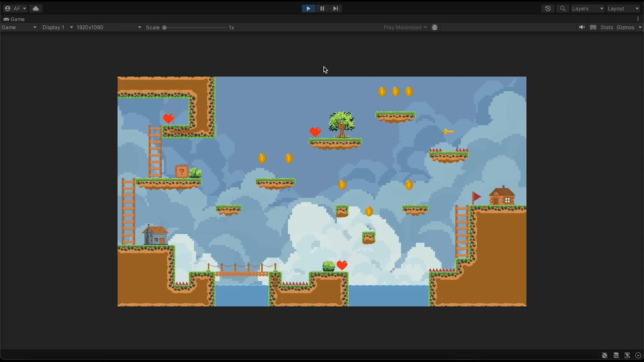Screen dimensions: 644x362
Task: Click the Layers button in top bar
Action: click(586, 8)
